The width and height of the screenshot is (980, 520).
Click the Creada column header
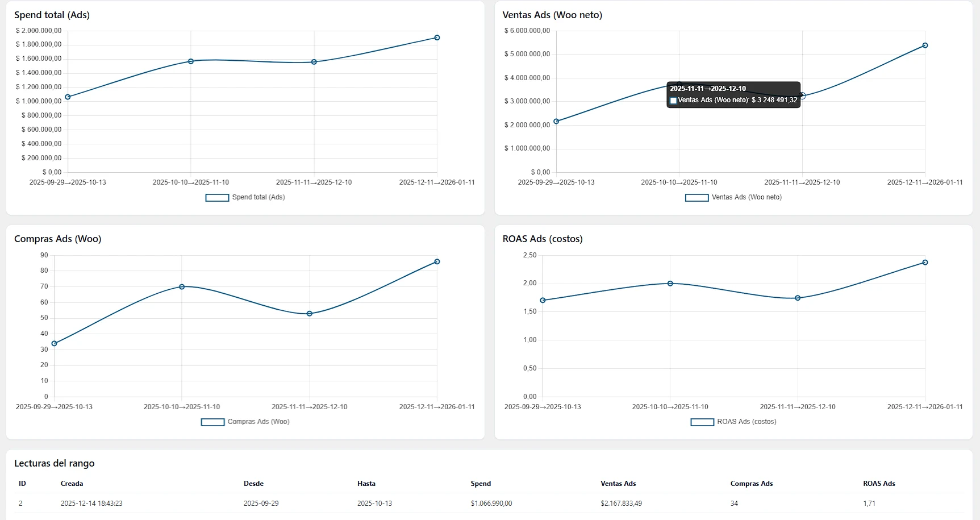pos(72,484)
